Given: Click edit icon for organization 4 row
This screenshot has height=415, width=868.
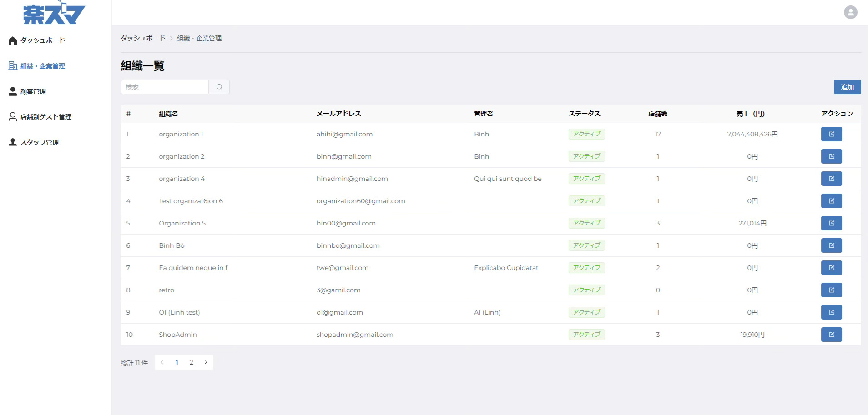Looking at the screenshot, I should point(831,179).
